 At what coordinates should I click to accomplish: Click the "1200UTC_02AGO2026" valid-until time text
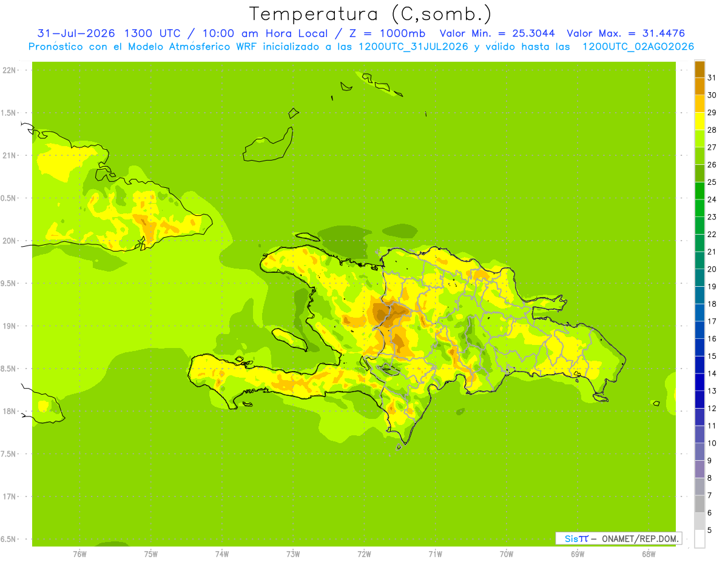coord(638,47)
